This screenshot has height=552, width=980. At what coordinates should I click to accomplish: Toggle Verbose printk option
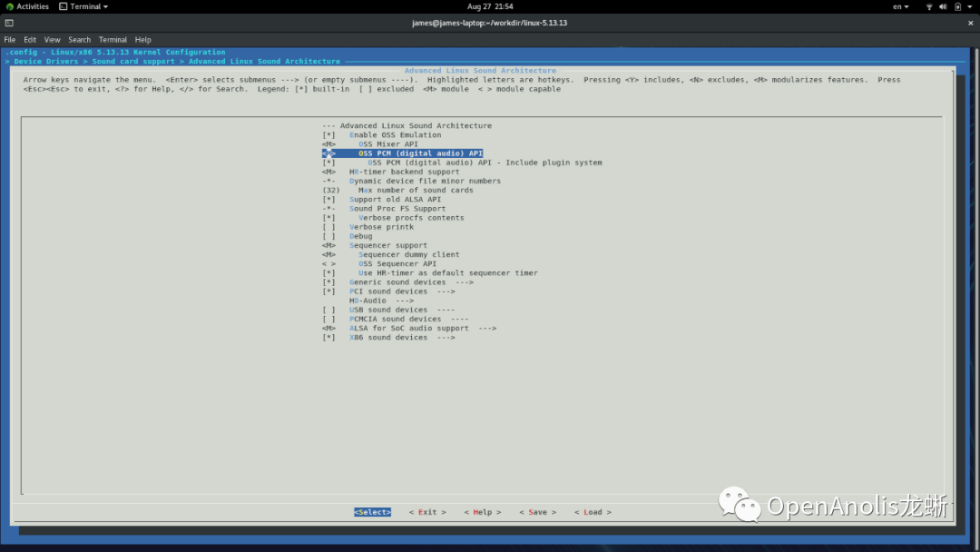click(368, 227)
